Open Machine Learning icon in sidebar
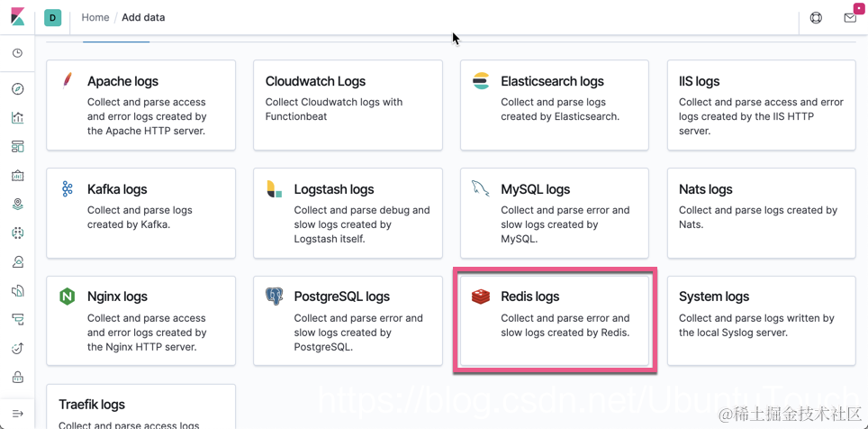 18,233
